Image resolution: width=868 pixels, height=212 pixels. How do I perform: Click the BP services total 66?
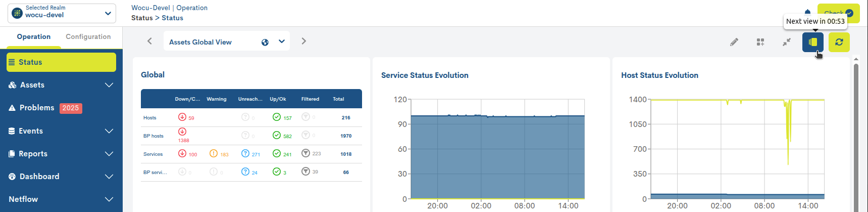tap(346, 172)
